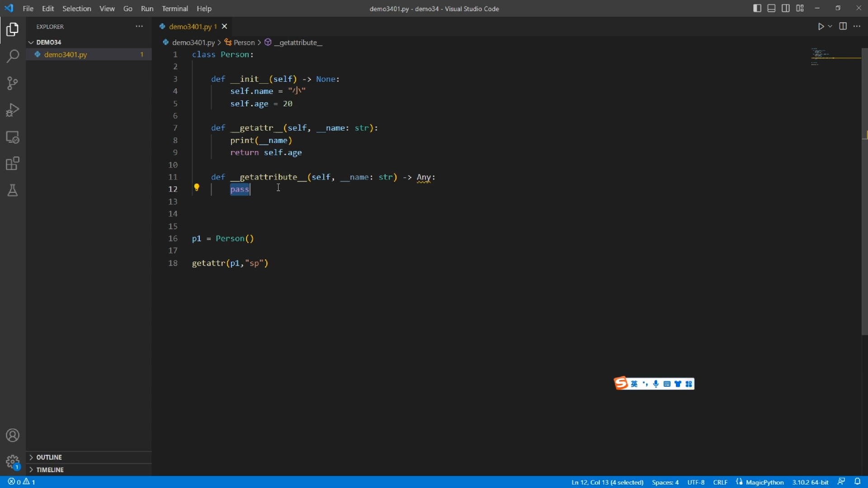Toggle Sogou punctuation mode icon
Screen dimensions: 868x488
[645, 384]
